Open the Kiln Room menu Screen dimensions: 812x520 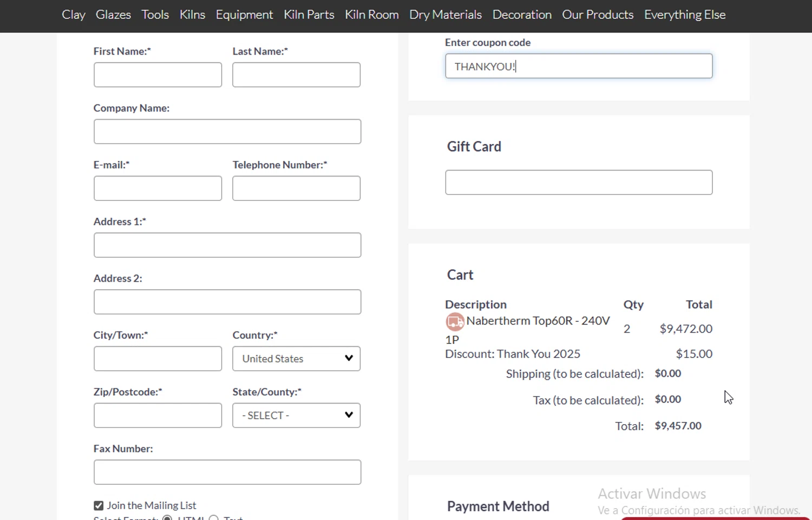(372, 15)
